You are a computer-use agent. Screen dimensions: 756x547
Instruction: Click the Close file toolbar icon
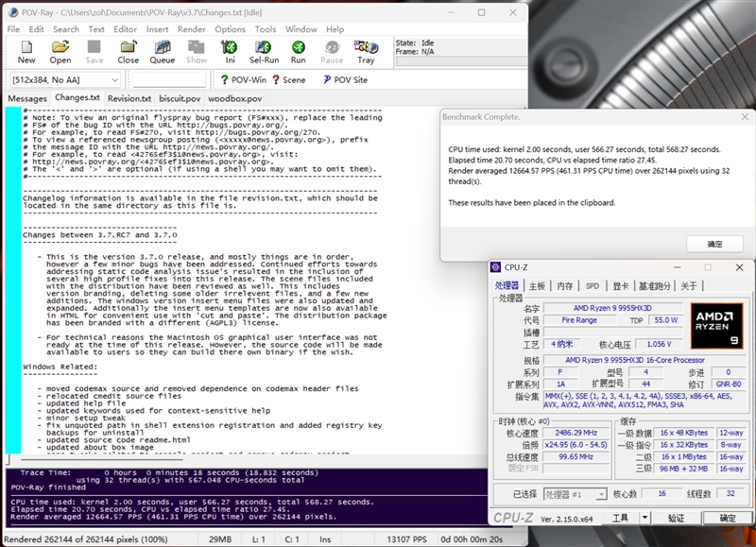coord(128,47)
